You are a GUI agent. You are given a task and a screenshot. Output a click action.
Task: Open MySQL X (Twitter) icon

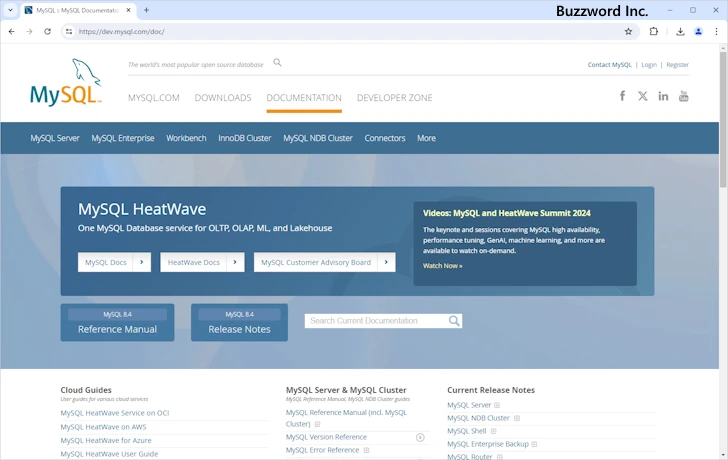coord(643,96)
